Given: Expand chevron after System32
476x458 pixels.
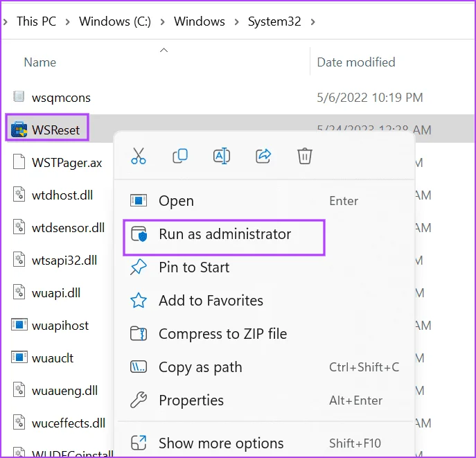Looking at the screenshot, I should coord(312,22).
